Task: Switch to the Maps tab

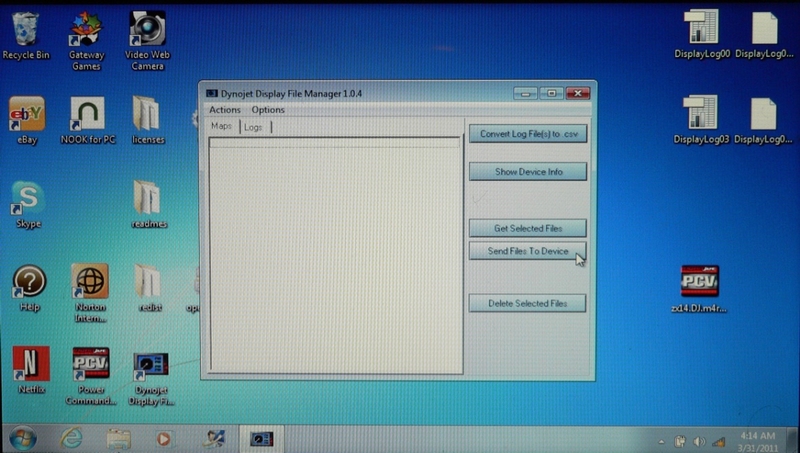Action: (221, 127)
